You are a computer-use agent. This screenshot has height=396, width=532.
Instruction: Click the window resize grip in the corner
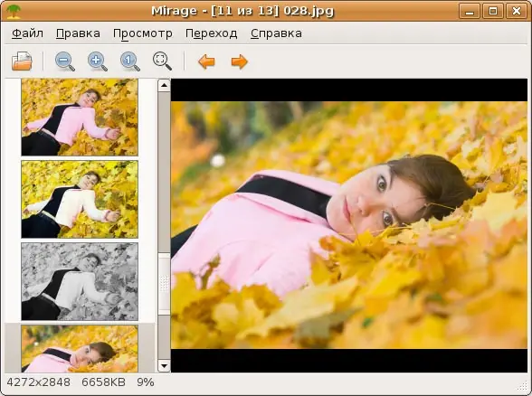(x=523, y=387)
